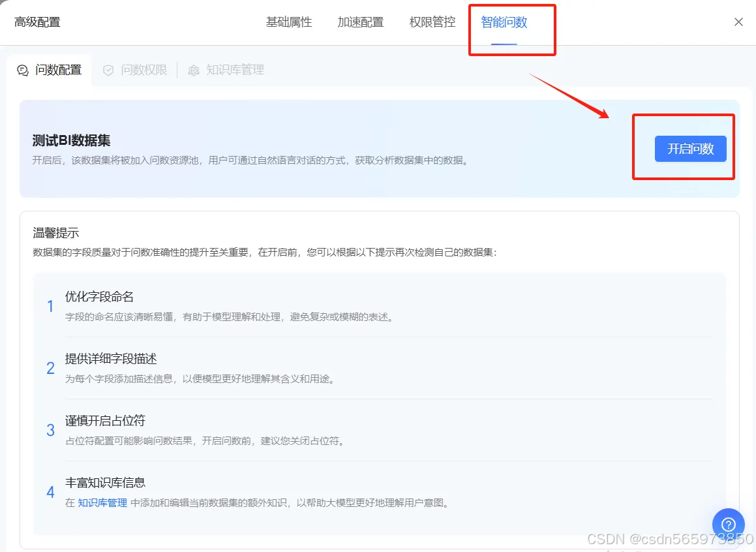Open the help question-mark button bottom right

point(728,524)
